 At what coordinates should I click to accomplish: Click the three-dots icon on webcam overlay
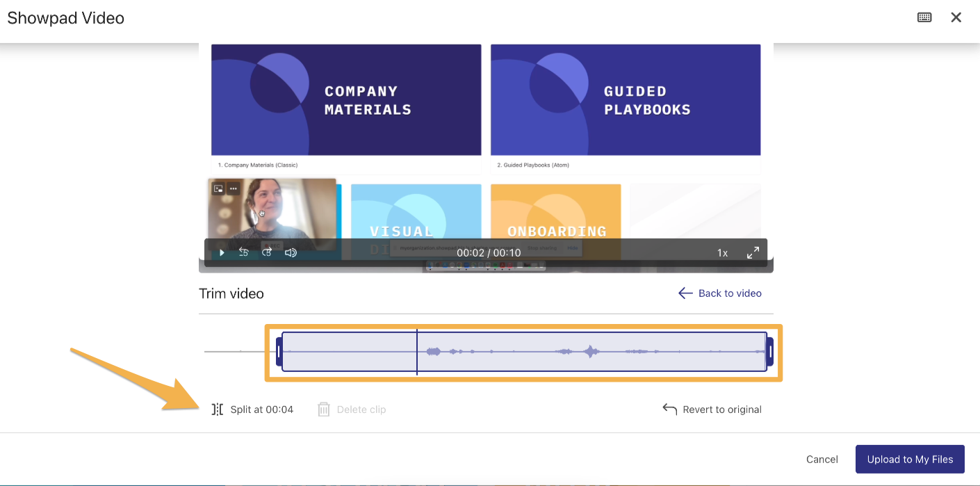(234, 188)
